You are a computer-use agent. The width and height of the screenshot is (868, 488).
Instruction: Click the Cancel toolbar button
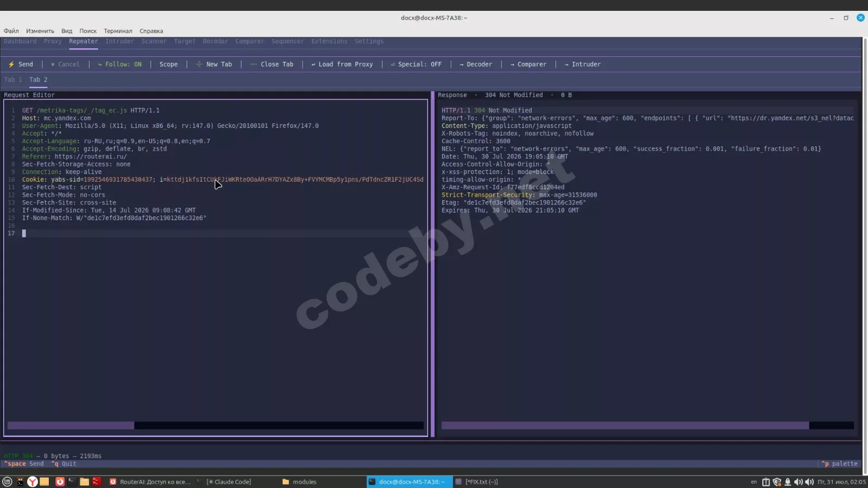click(x=65, y=64)
